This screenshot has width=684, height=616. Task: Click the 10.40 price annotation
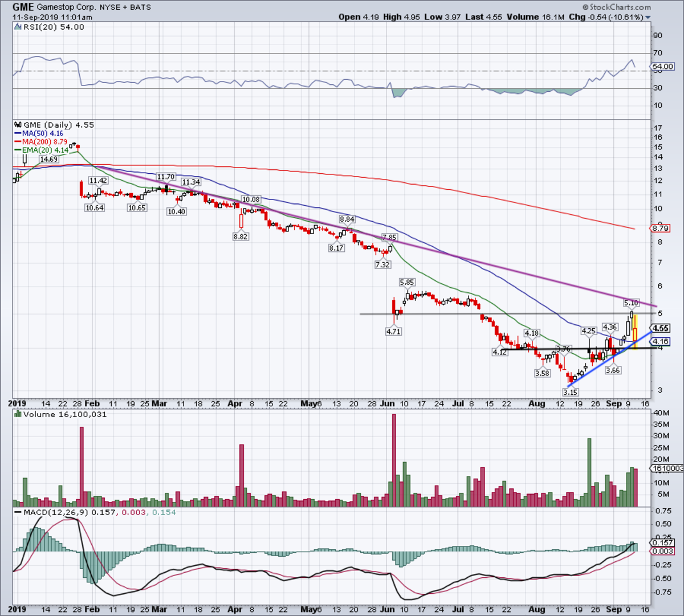coord(177,211)
